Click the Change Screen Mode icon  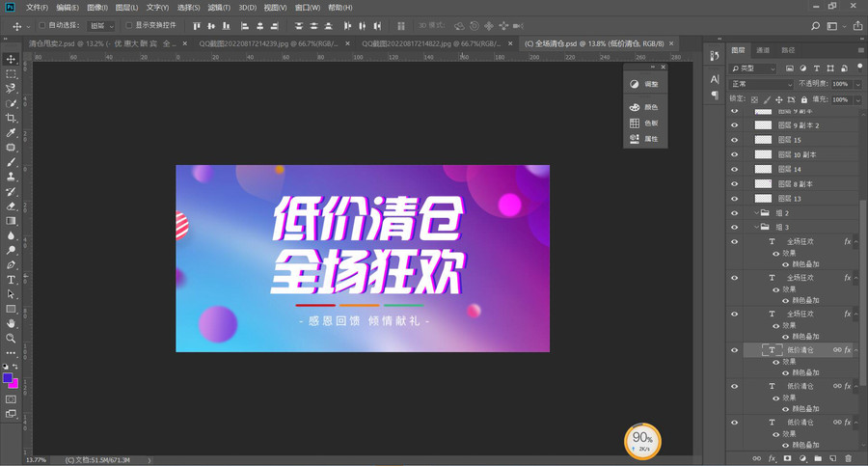[11, 413]
